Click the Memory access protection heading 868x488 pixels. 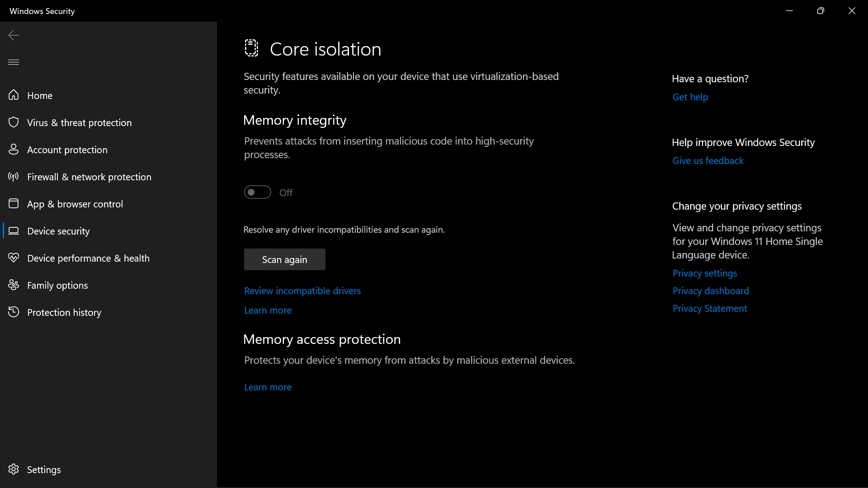click(x=322, y=339)
